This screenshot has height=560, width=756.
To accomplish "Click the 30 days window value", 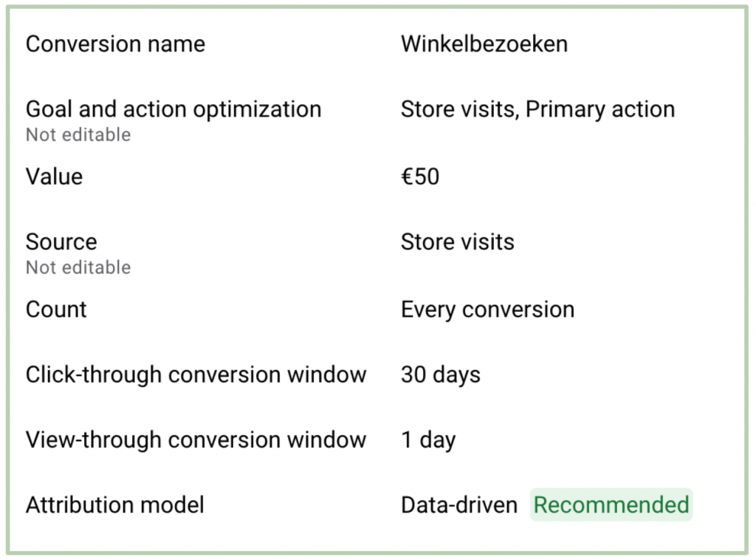I will (x=441, y=375).
